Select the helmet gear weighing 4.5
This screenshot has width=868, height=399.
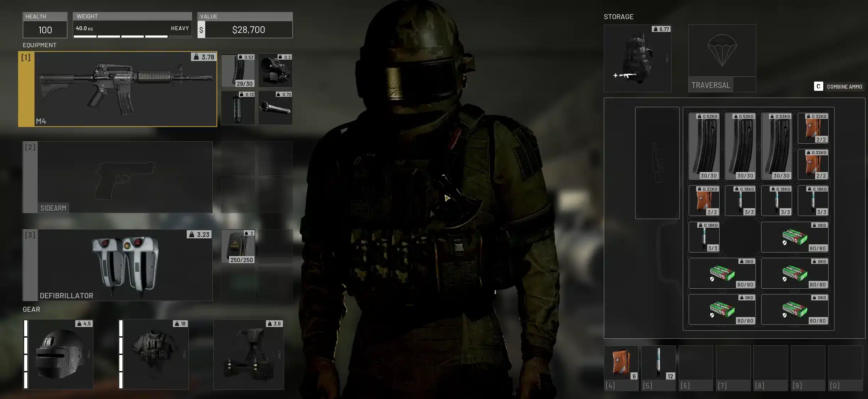pos(60,354)
